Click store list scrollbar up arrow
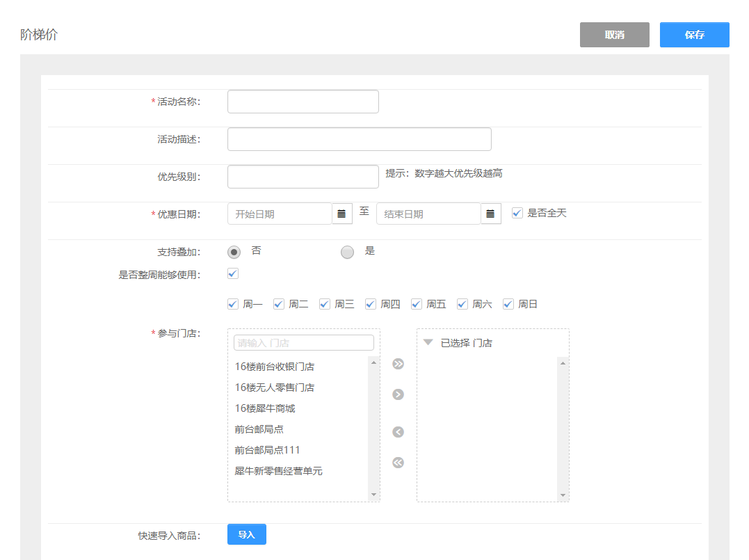Screen dimensions: 749x560 [373, 362]
